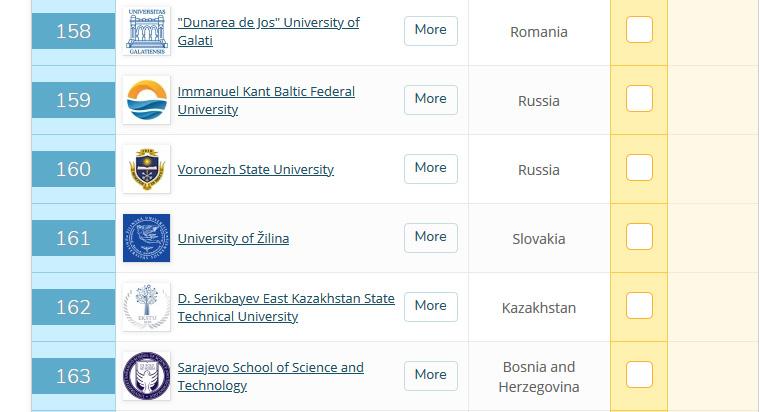Tick the checkbox for rank 158
Screen dimensions: 759x412
(639, 30)
